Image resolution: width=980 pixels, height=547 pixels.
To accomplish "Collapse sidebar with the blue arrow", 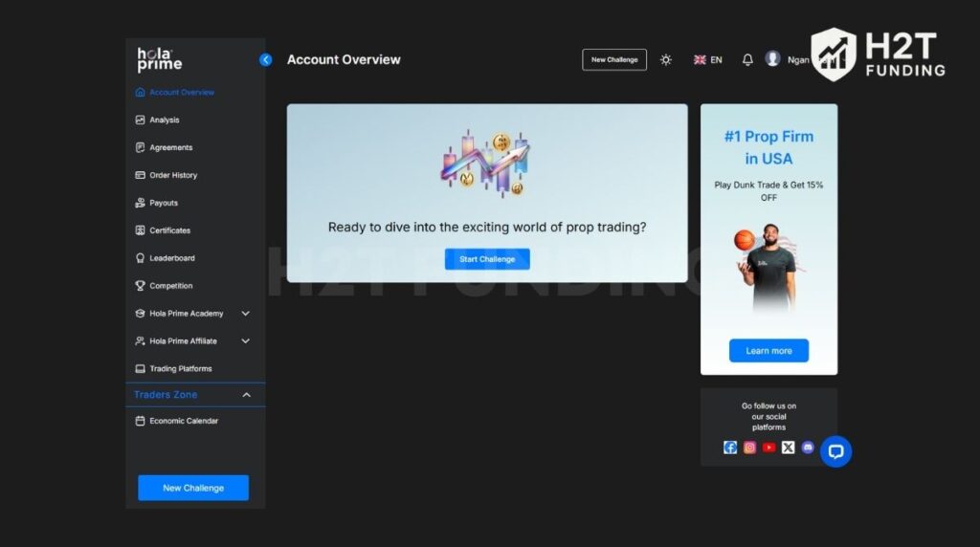I will tap(266, 60).
